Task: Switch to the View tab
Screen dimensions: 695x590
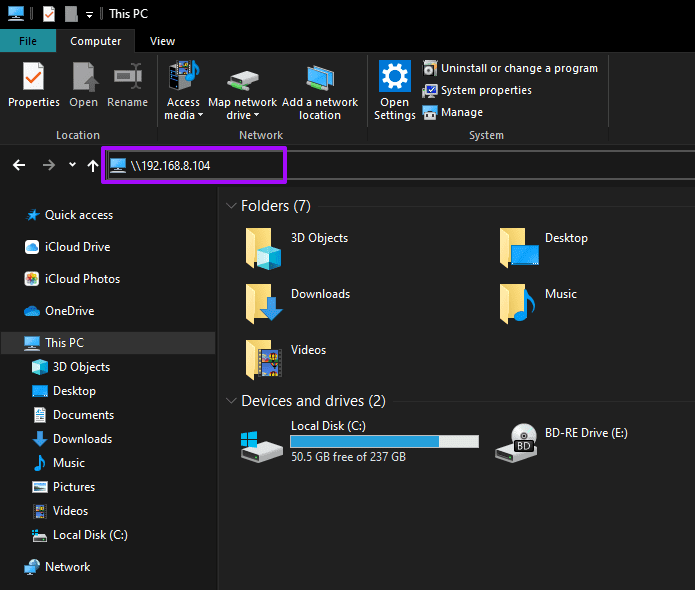Action: [x=162, y=41]
